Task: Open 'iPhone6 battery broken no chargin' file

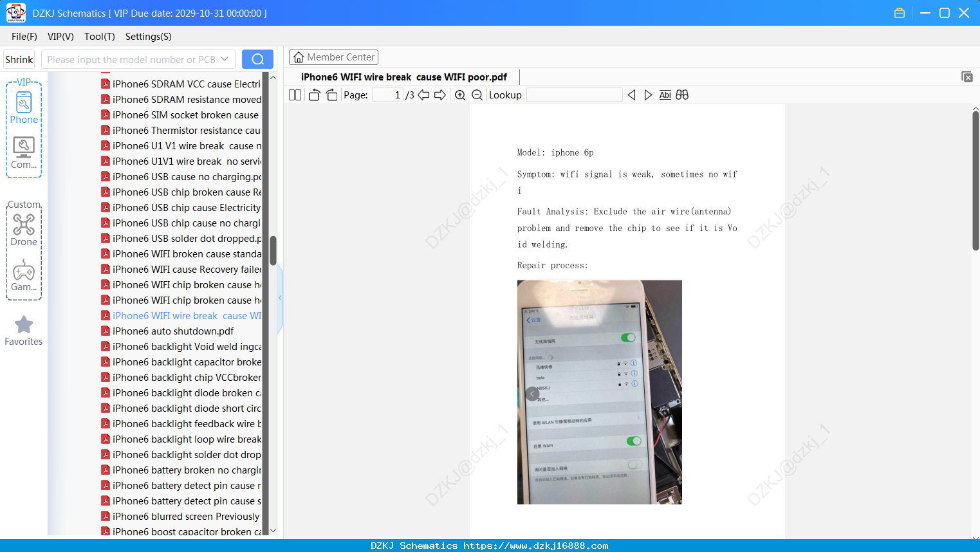Action: point(187,470)
